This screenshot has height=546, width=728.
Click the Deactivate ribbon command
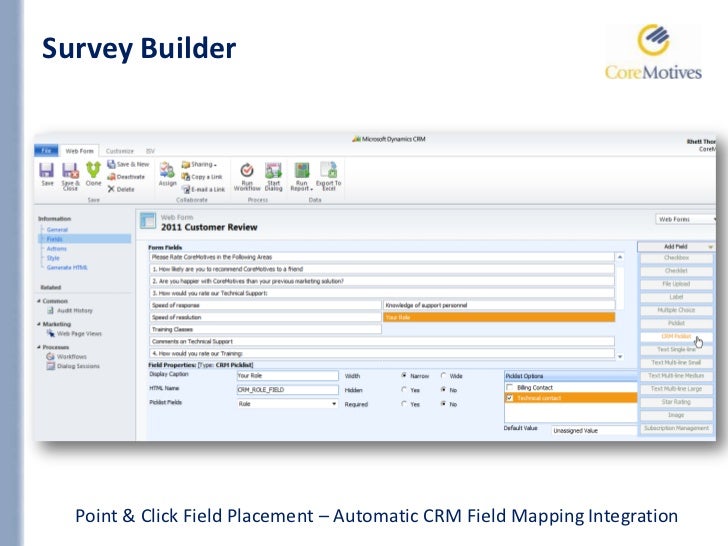(x=126, y=177)
